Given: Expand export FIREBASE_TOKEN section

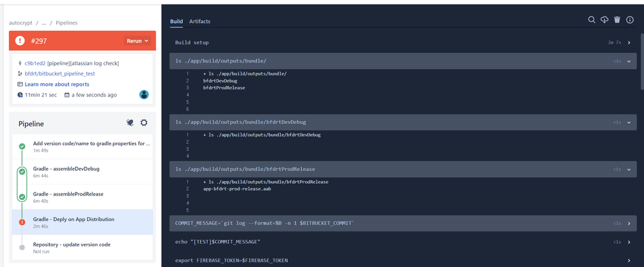Looking at the screenshot, I should tap(629, 261).
